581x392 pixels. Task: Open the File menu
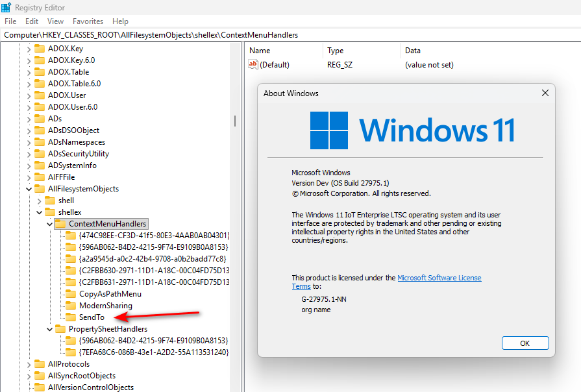[10, 21]
